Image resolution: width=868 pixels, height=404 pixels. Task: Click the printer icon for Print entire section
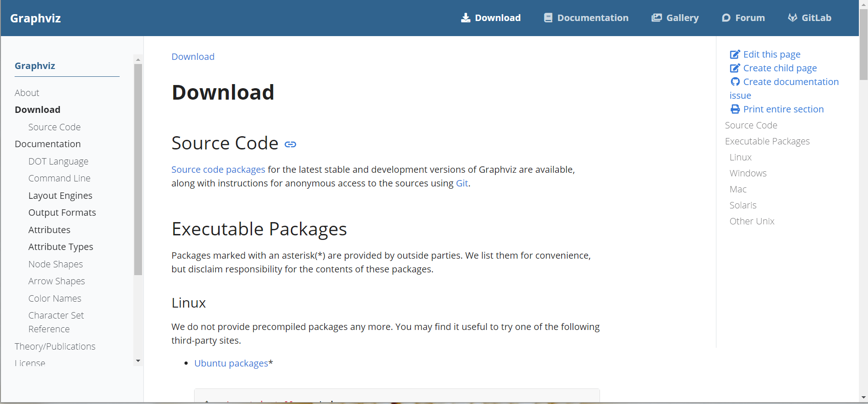coord(735,109)
